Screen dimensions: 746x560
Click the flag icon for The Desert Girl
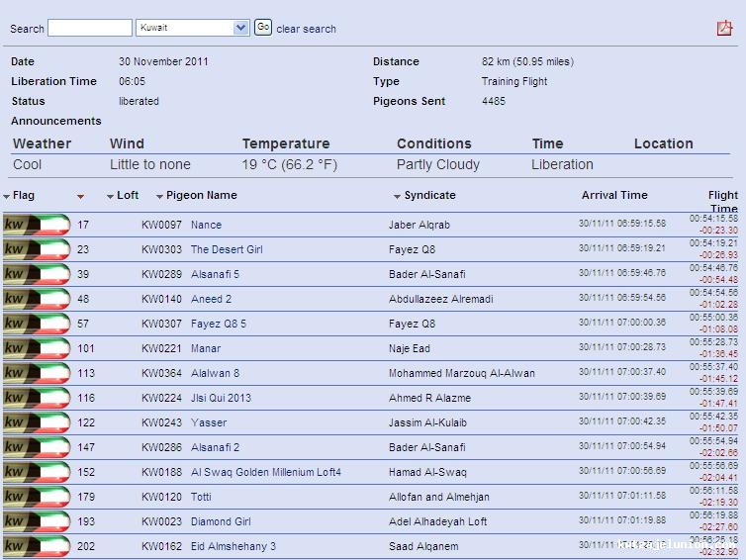pyautogui.click(x=37, y=249)
